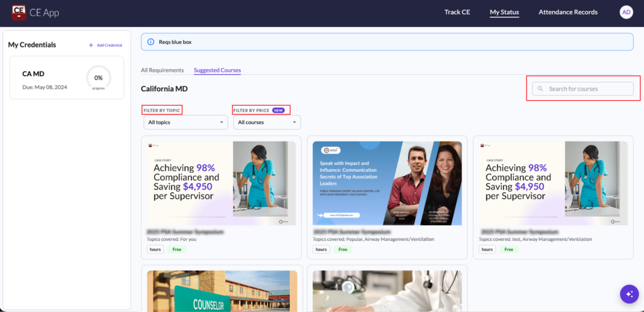Click the FILTER BY TOPIC label

[162, 111]
